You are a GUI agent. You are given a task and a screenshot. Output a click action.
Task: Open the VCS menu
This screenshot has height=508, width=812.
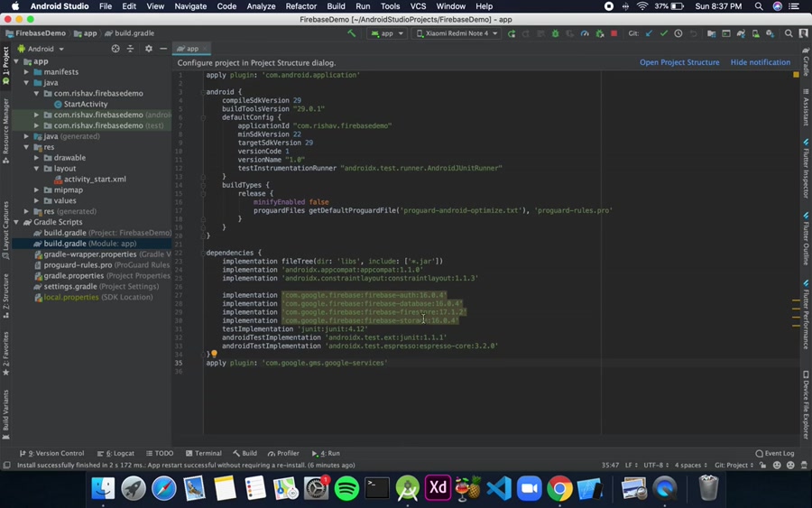point(418,6)
